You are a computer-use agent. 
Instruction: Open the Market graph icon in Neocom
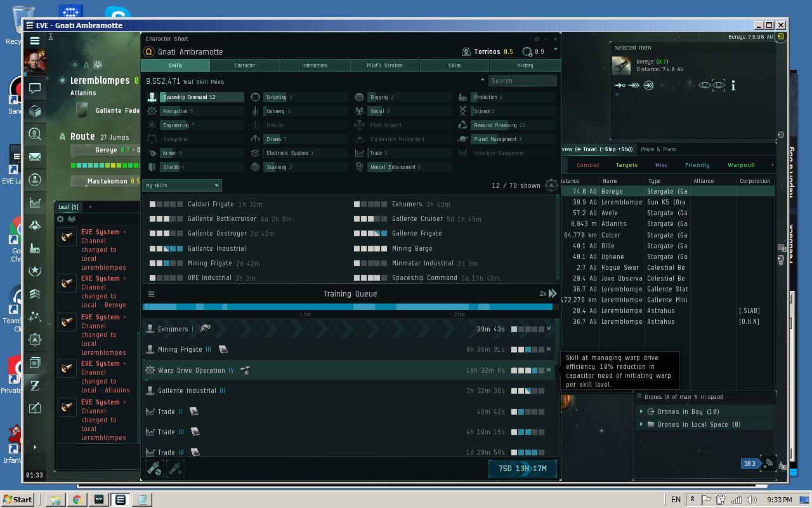pyautogui.click(x=35, y=203)
